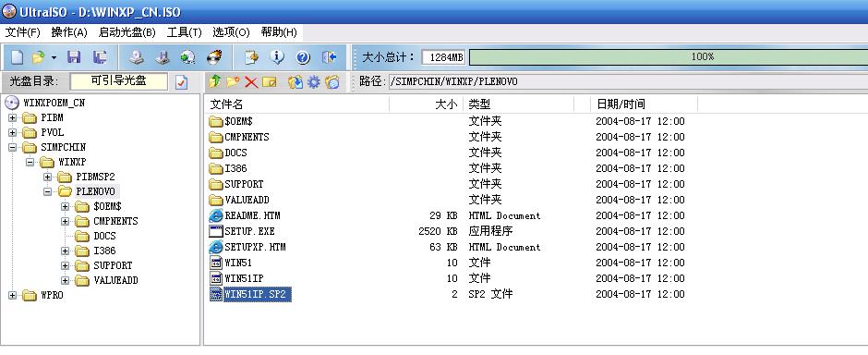Select the I386 folder in the file list
Viewport: 868px width, 355px height.
[235, 168]
